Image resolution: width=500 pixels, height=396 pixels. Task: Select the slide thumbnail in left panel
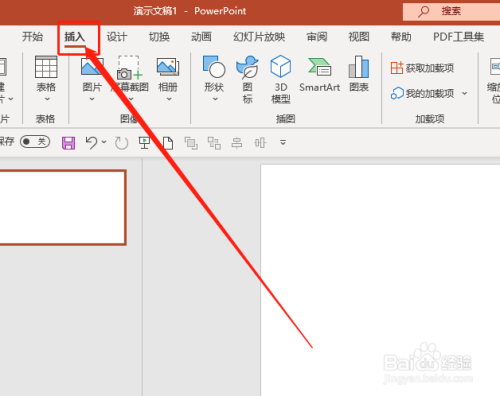coord(62,208)
